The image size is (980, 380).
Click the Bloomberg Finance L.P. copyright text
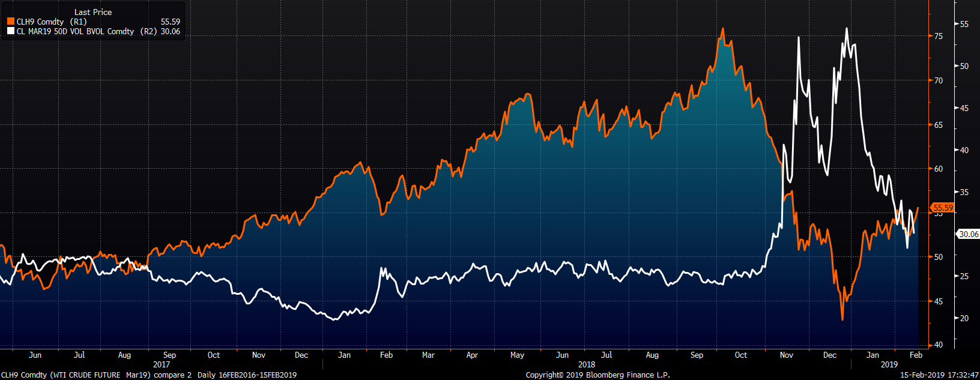[597, 375]
